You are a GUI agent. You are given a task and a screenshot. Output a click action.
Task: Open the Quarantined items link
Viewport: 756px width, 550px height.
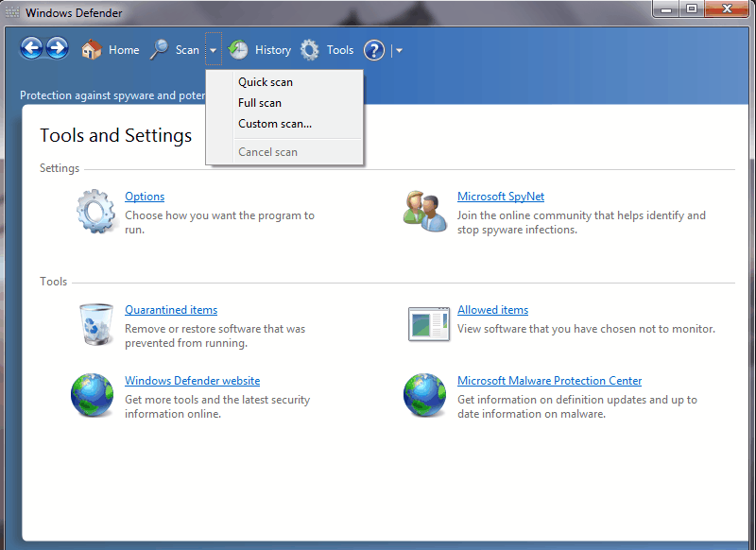171,310
